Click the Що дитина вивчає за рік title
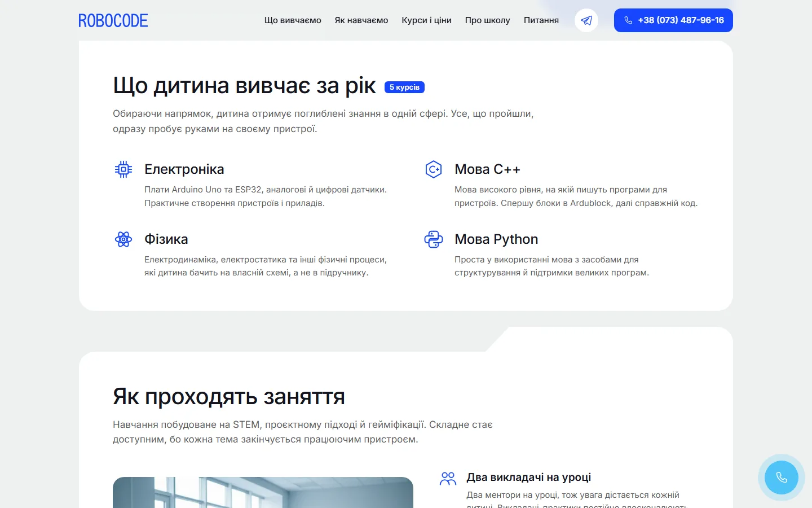 pyautogui.click(x=244, y=86)
